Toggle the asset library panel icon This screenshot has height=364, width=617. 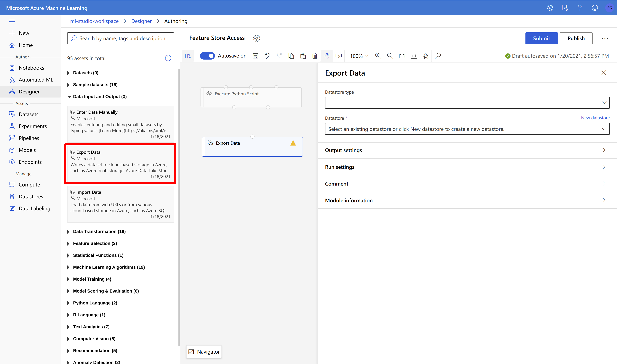(188, 56)
